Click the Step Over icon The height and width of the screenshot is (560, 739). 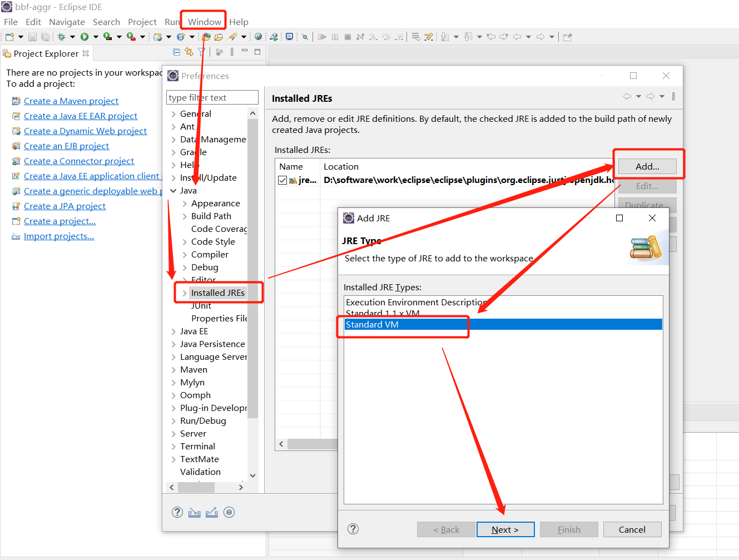click(386, 37)
